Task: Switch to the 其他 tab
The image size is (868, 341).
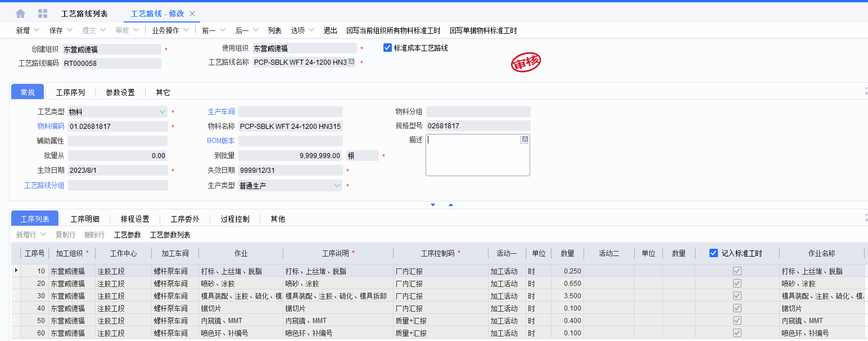Action: tap(278, 219)
